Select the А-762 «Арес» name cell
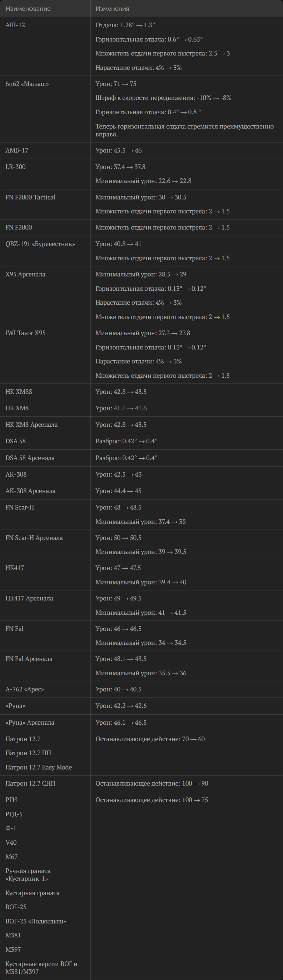Screen dimensions: 283x980 point(25,689)
